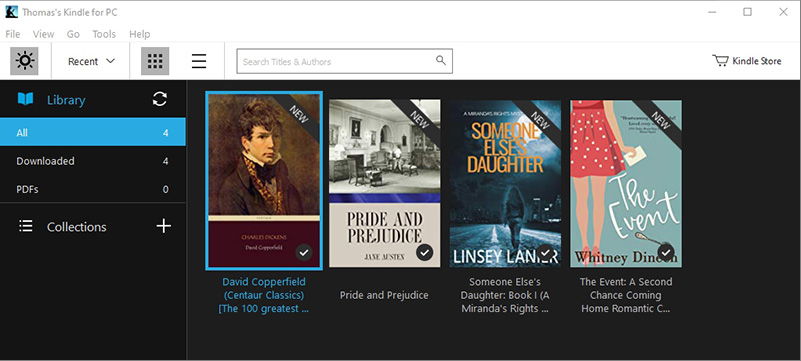Close the Kindle for PC window
Screen dimensions: 801x361
783,12
